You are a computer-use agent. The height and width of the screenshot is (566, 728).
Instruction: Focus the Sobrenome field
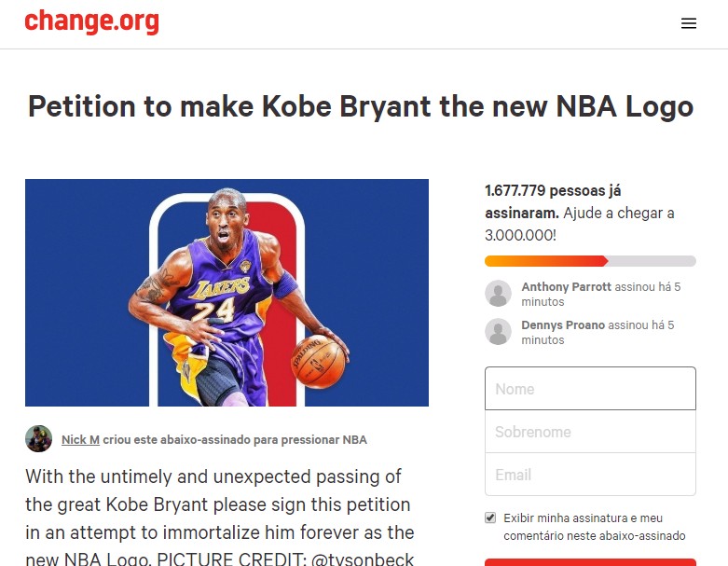click(x=590, y=432)
